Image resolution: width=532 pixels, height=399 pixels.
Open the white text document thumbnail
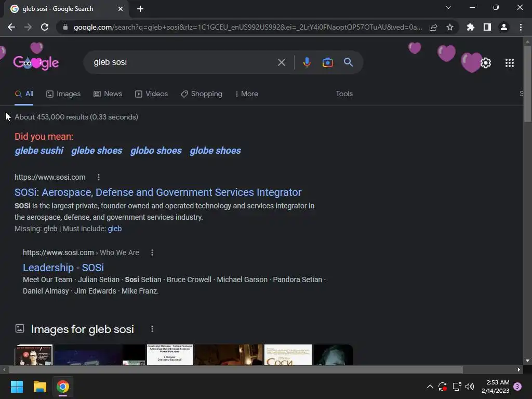(x=170, y=355)
